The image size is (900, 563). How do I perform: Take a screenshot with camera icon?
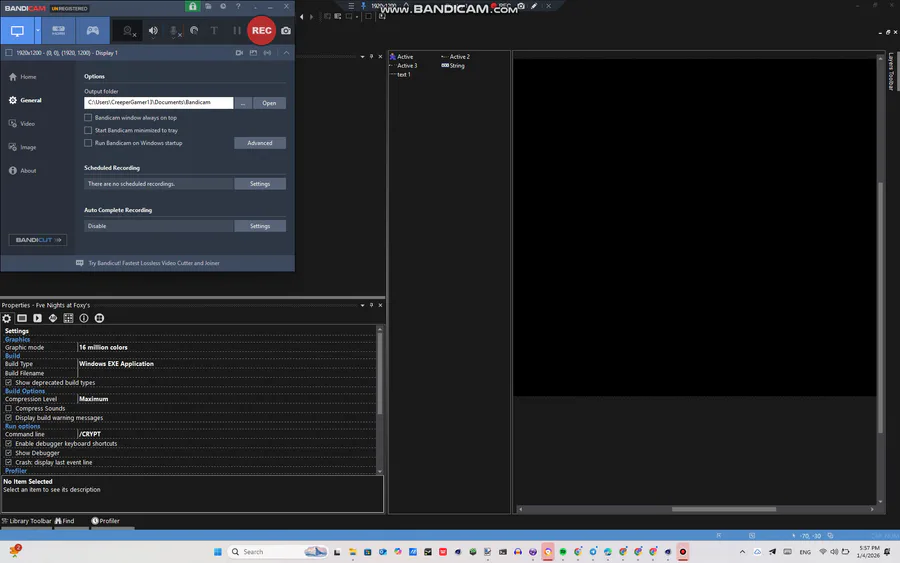286,31
